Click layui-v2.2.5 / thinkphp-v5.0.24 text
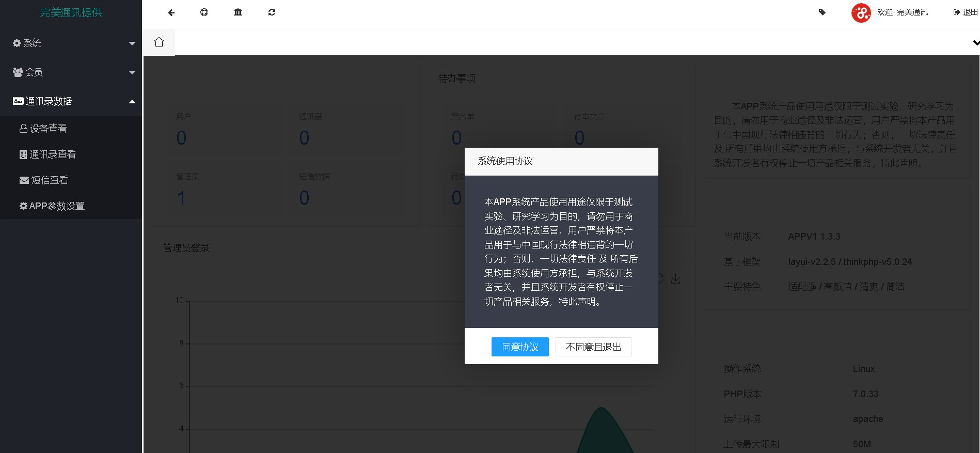 pyautogui.click(x=850, y=262)
